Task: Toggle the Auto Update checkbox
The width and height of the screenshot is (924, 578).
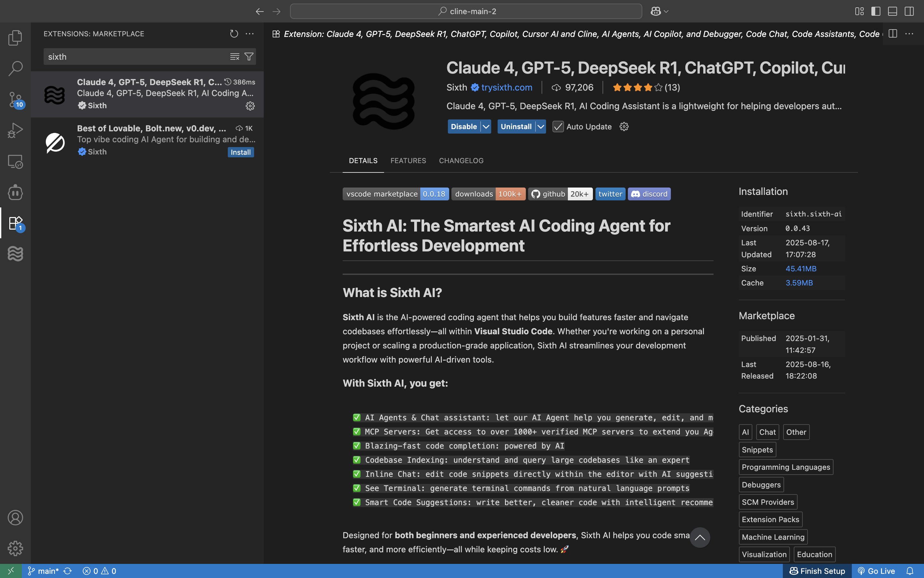Action: tap(558, 127)
